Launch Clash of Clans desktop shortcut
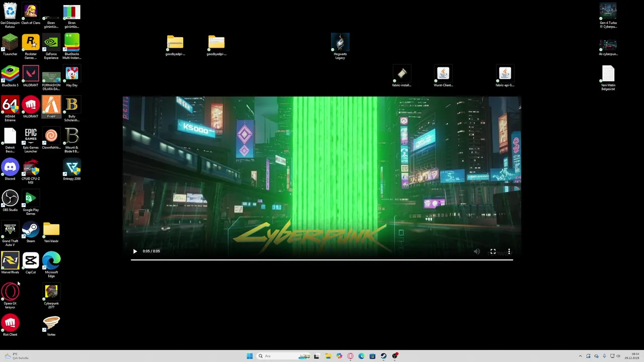 click(x=31, y=14)
